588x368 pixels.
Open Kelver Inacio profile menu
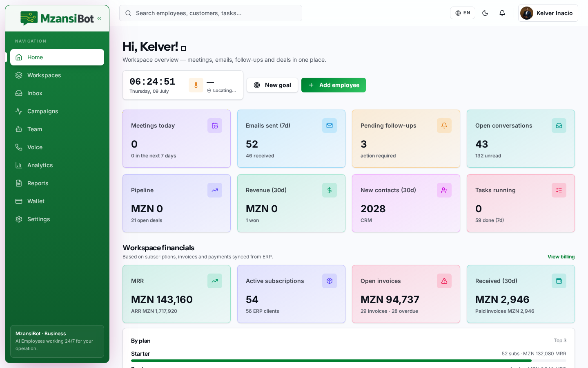[x=548, y=13]
